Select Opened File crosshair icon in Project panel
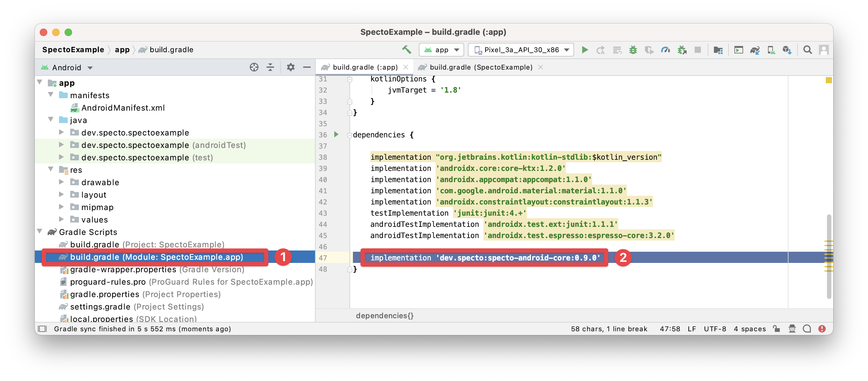Screen dimensions: 868x381 coord(254,67)
